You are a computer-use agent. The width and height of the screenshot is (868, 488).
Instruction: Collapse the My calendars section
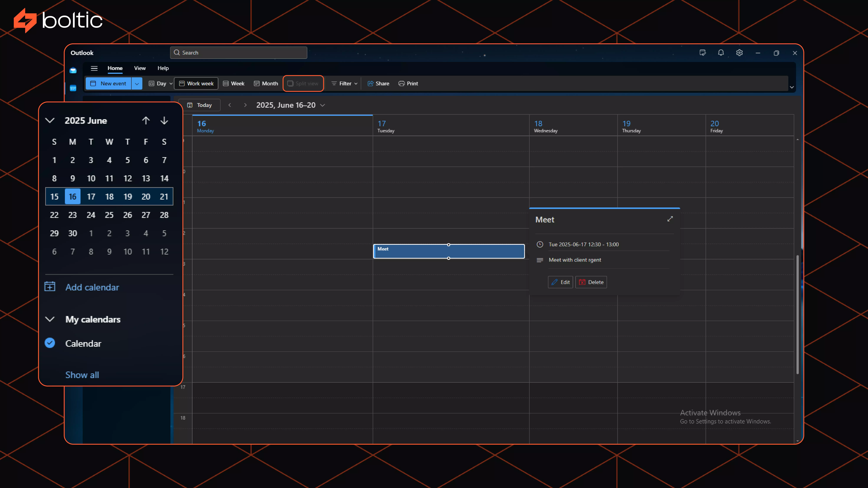click(50, 319)
